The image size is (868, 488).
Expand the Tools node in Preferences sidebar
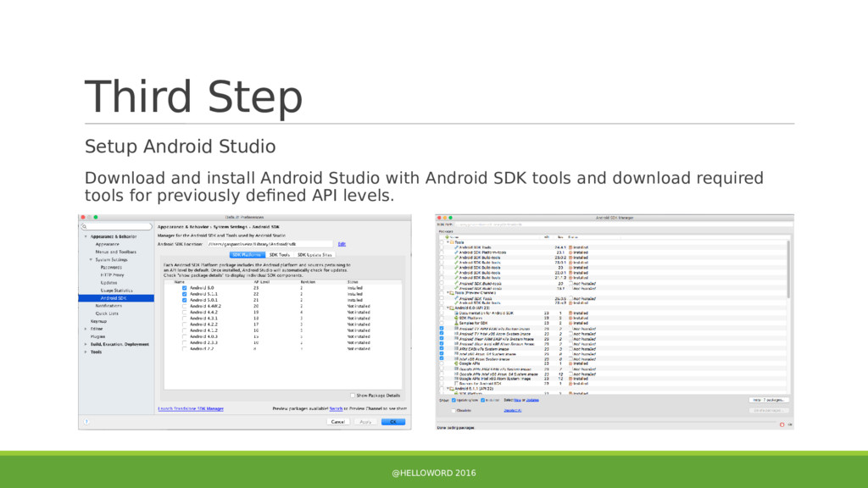coord(86,352)
